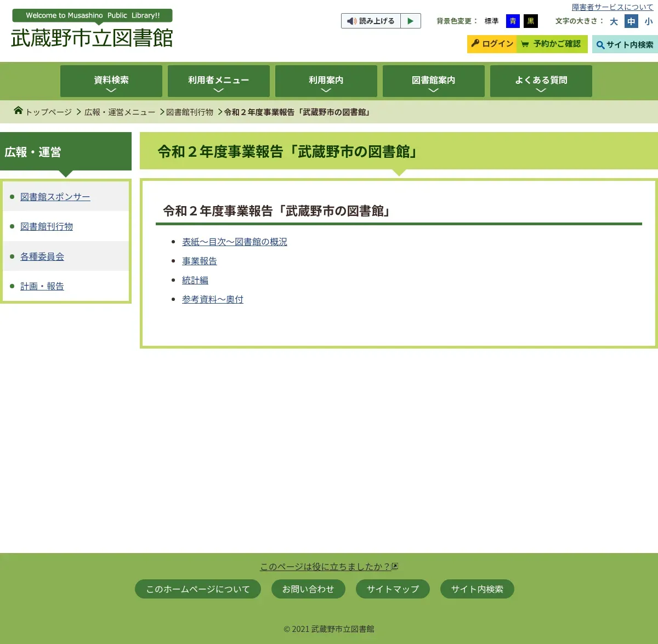658x644 pixels.
Task: Open the 障害者サービスについて link
Action: tap(612, 7)
